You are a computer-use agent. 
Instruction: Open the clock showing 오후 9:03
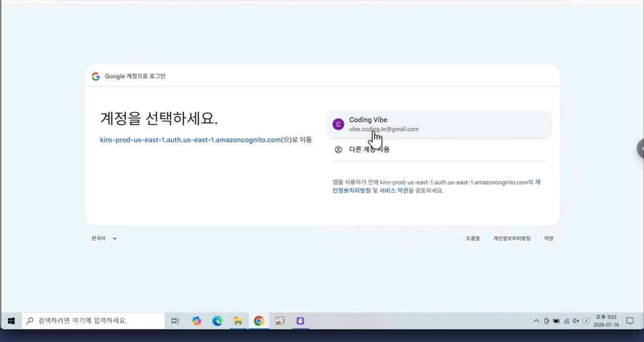[607, 321]
